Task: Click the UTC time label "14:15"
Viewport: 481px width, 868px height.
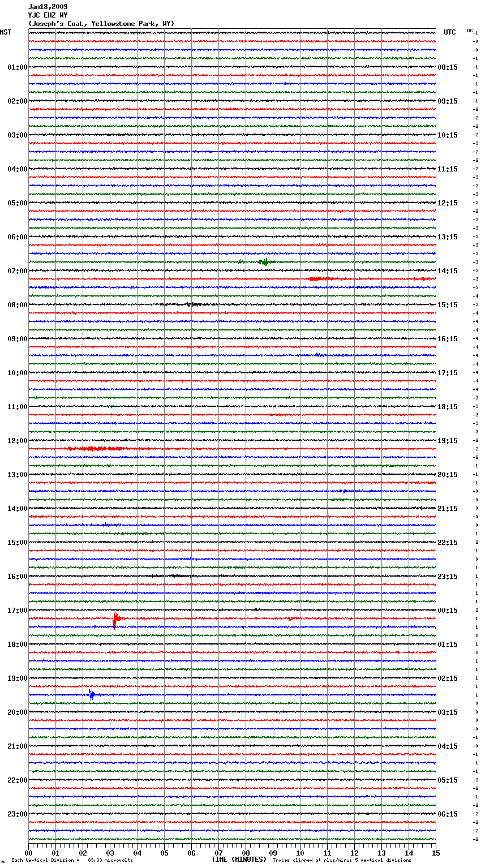Action: [x=448, y=271]
